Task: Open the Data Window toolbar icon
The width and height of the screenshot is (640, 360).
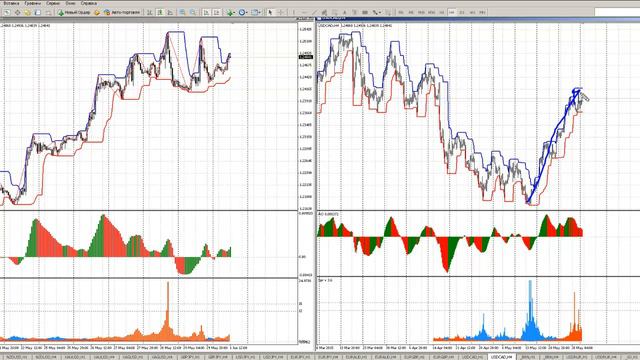Action: (x=17, y=13)
